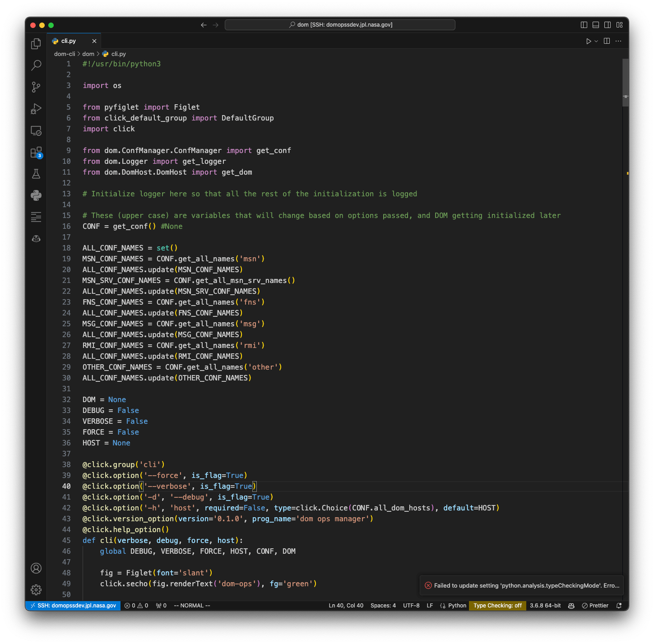The width and height of the screenshot is (654, 644).
Task: Select the cli.py editor tab
Action: (x=69, y=41)
